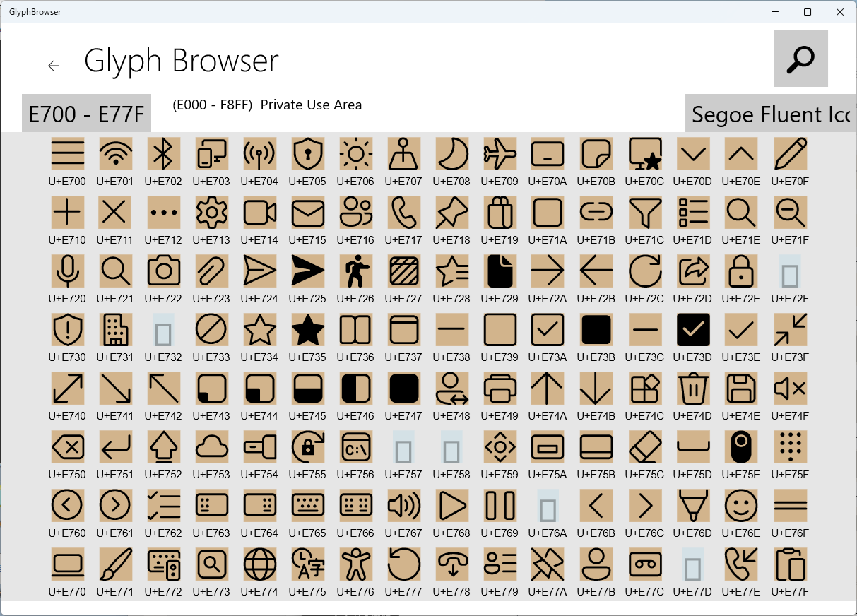Select the microphone glyph U+E720

click(x=68, y=271)
